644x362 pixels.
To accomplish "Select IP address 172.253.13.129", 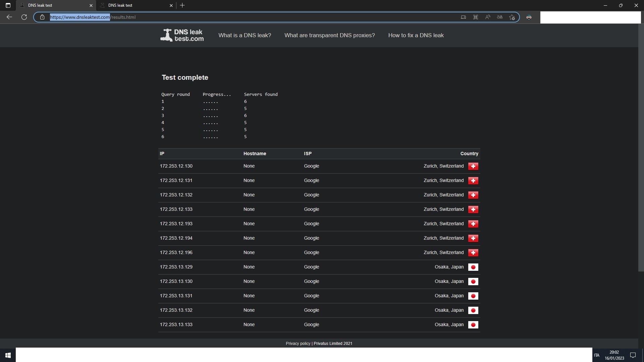I will 176,267.
